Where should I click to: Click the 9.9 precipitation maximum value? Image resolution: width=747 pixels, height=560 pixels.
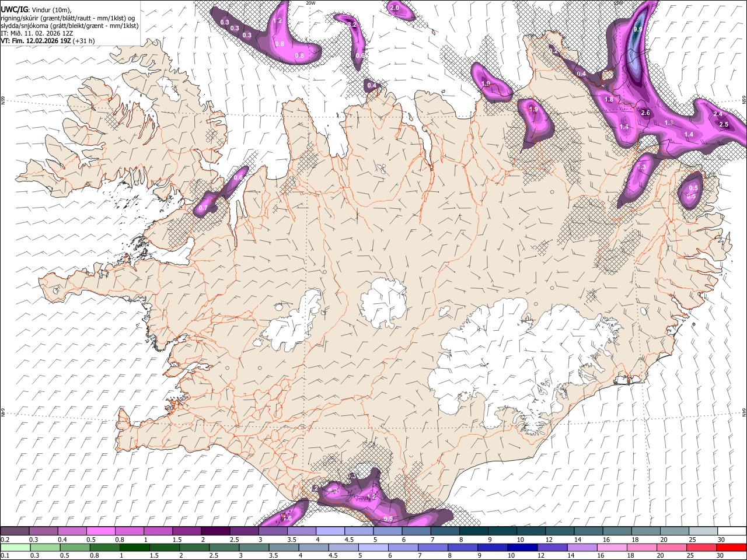pos(638,29)
